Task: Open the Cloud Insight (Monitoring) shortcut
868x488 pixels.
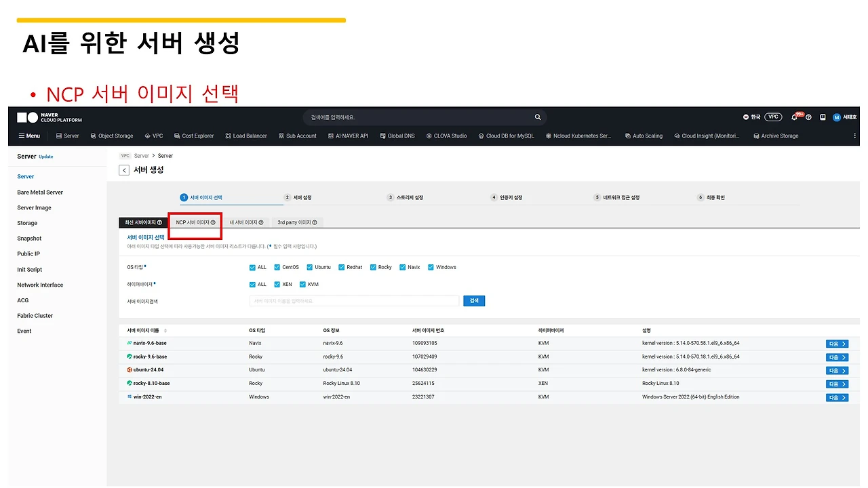Action: [x=707, y=136]
